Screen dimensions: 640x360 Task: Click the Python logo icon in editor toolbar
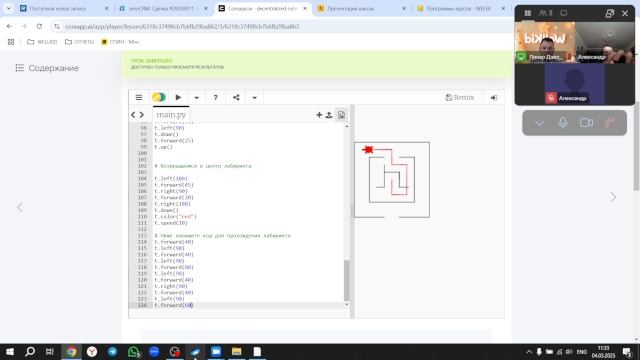(x=159, y=97)
